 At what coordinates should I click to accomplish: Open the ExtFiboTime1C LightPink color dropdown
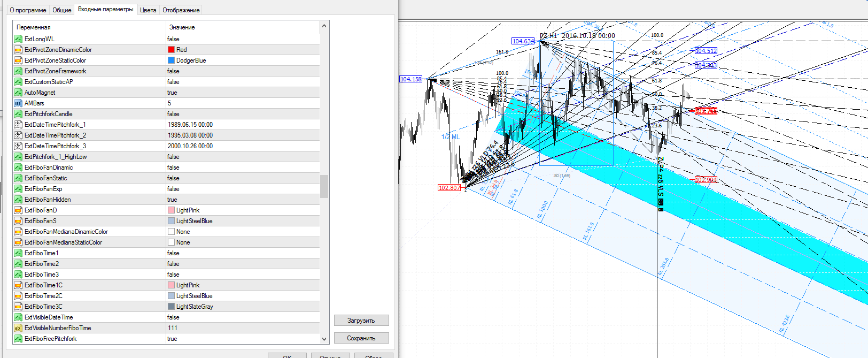243,285
